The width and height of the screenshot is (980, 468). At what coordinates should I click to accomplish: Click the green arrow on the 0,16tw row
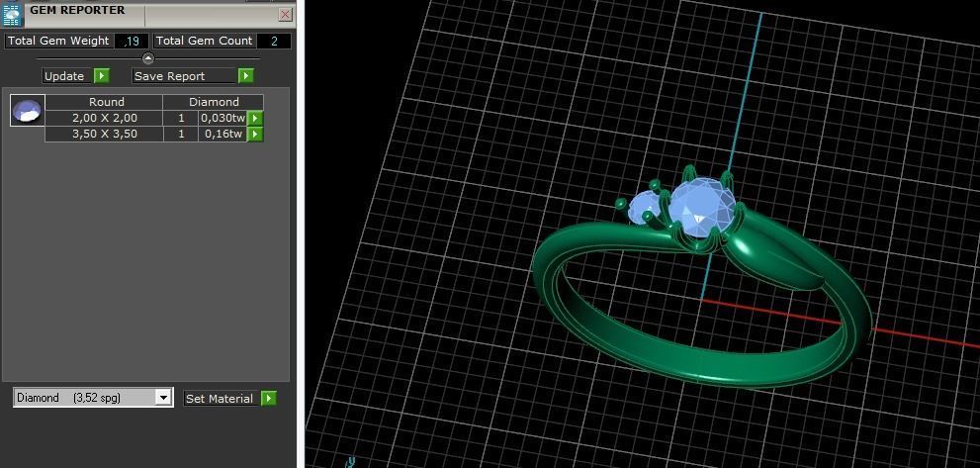coord(255,134)
